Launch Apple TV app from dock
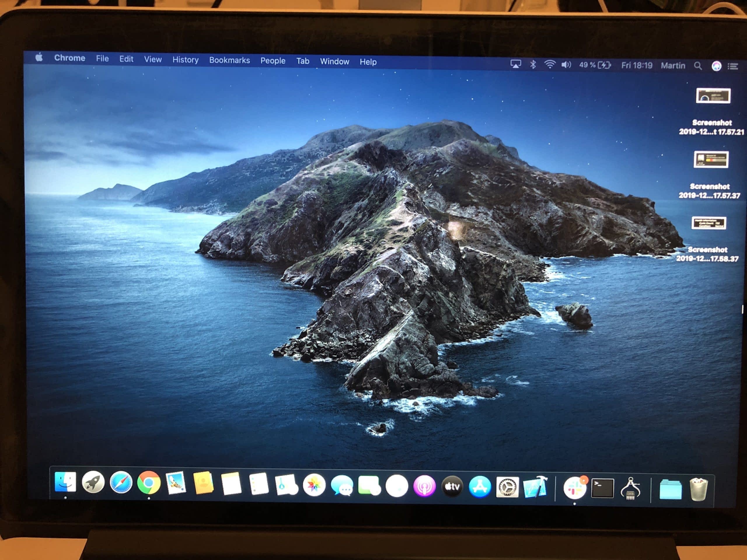This screenshot has height=560, width=747. click(452, 487)
